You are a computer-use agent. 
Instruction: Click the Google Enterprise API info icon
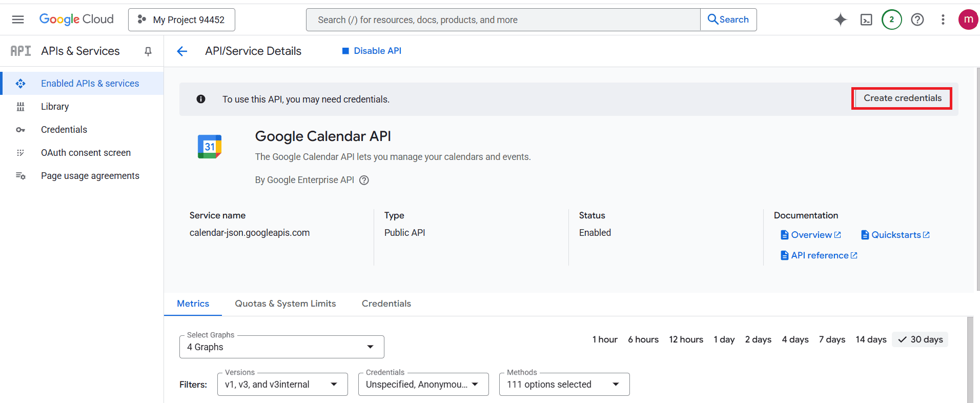pos(364,180)
